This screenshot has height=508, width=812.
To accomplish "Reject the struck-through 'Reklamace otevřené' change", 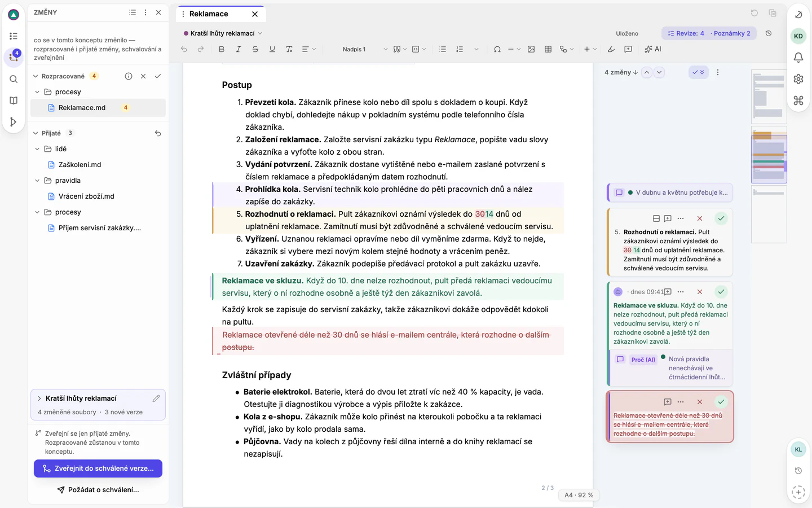I will tap(700, 402).
